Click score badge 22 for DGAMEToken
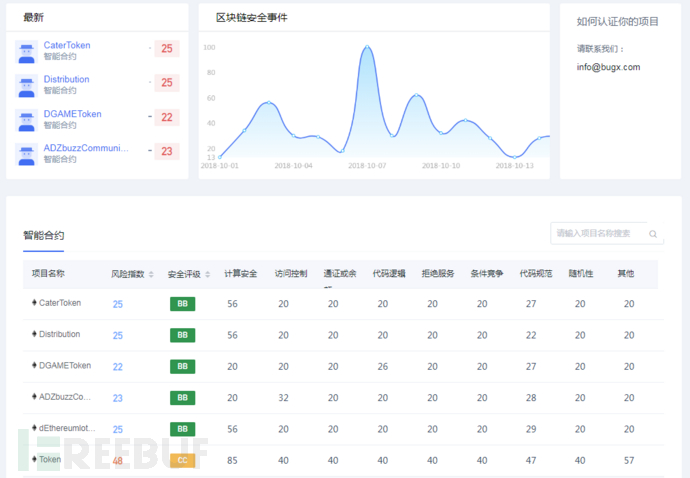690x478 pixels. (167, 118)
